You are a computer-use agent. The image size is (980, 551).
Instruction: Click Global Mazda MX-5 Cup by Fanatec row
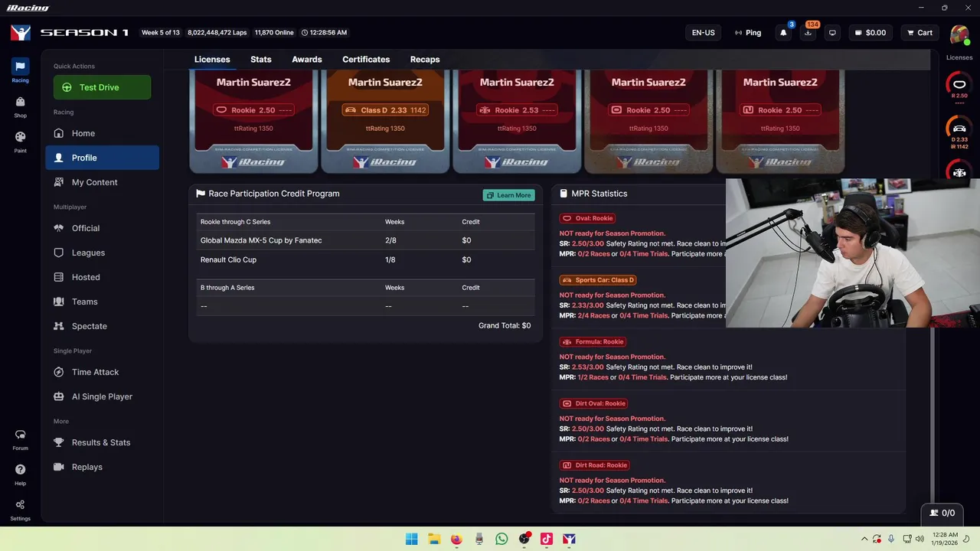(x=365, y=240)
